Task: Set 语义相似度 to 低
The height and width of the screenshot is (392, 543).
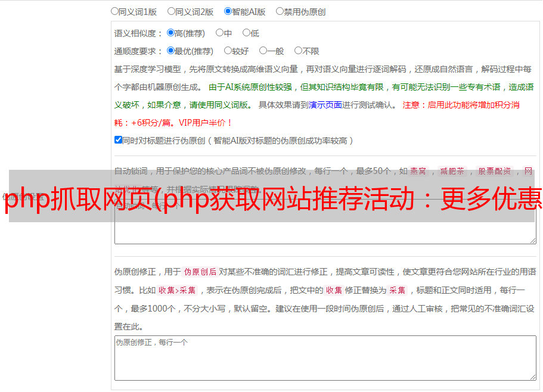Action: click(246, 33)
